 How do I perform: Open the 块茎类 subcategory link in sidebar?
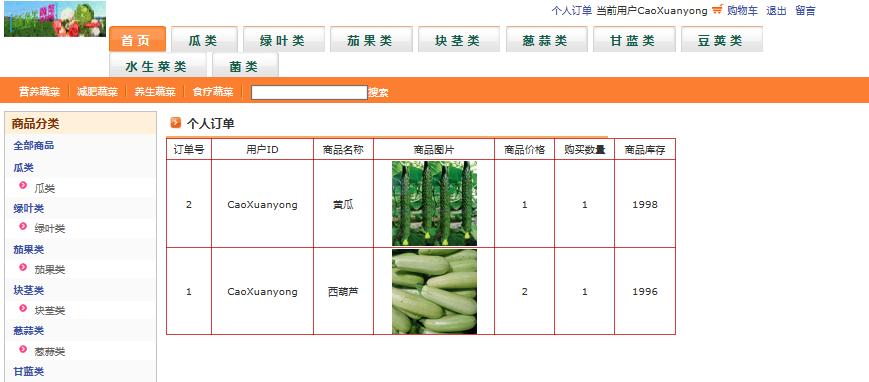tap(50, 310)
